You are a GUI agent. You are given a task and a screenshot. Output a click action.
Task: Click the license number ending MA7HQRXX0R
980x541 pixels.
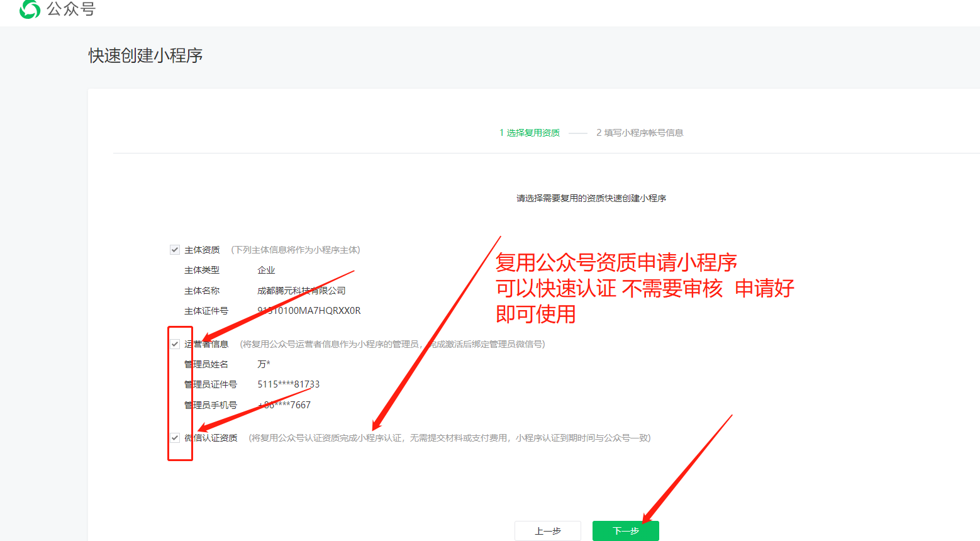pyautogui.click(x=309, y=311)
